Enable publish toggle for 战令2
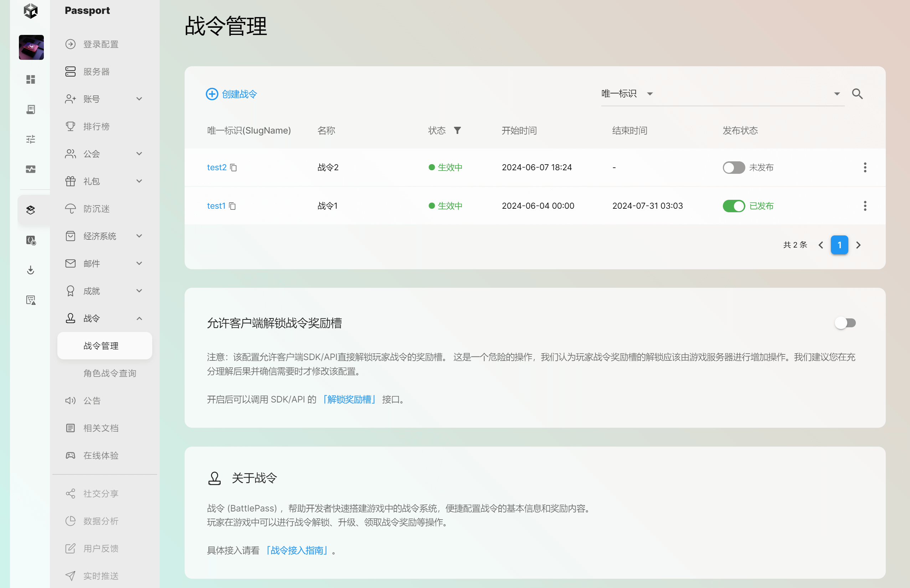This screenshot has width=910, height=588. pyautogui.click(x=733, y=168)
